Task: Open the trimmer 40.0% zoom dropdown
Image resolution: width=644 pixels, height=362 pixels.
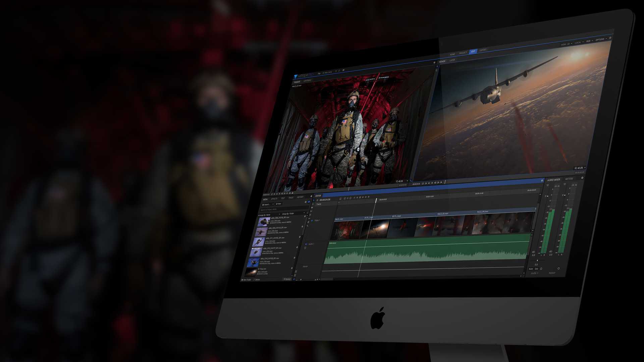Action: 402,181
